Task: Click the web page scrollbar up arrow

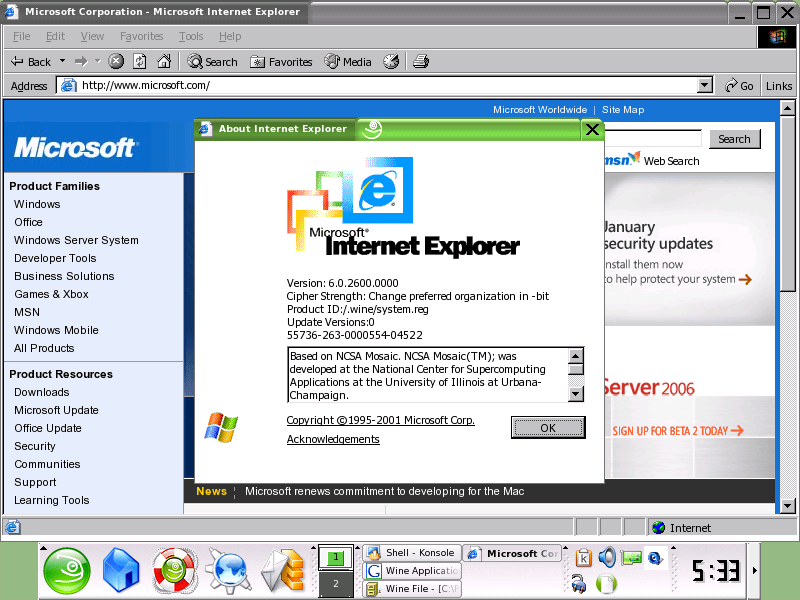Action: pos(787,108)
